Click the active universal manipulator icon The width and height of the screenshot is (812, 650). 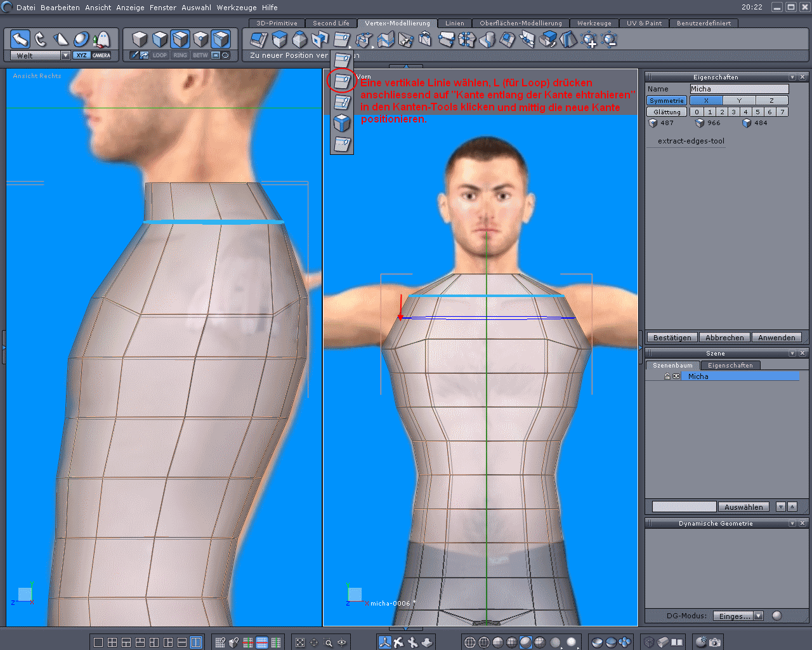pos(384,642)
